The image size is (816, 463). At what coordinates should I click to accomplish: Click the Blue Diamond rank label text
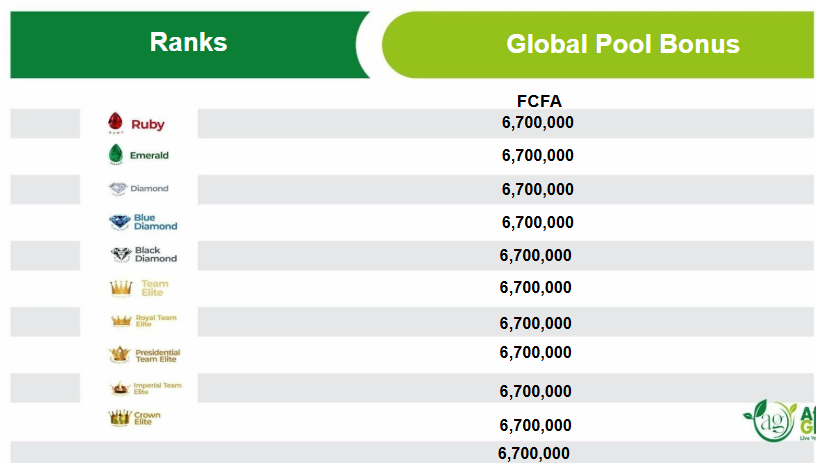pos(155,221)
